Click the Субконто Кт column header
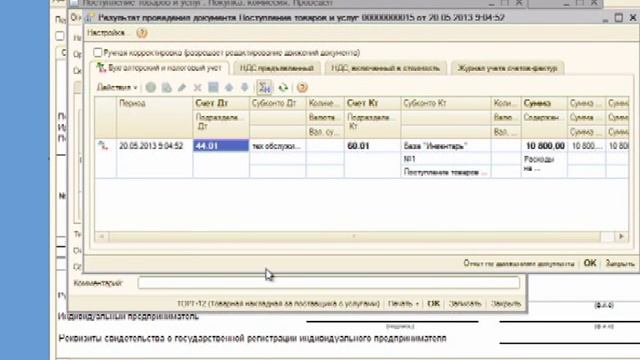The width and height of the screenshot is (640, 360). [446, 103]
